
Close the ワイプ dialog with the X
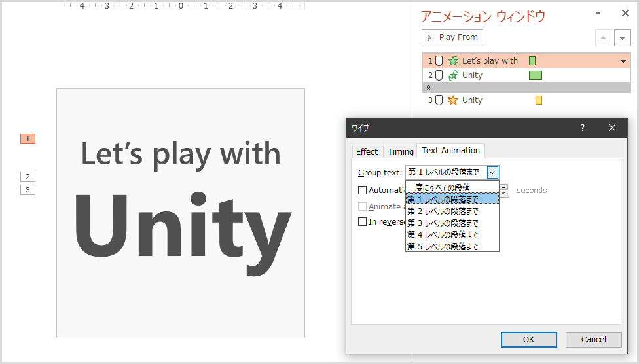pos(612,128)
